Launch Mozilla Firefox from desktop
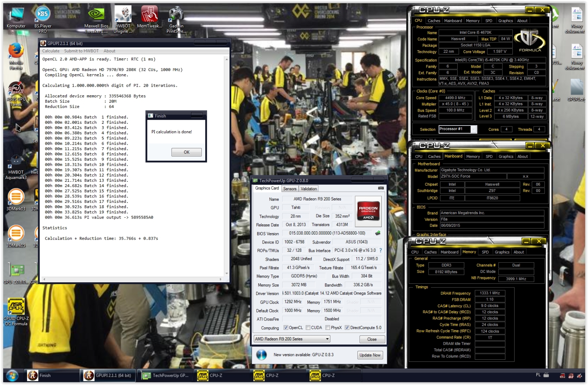This screenshot has width=588, height=385. [16, 56]
